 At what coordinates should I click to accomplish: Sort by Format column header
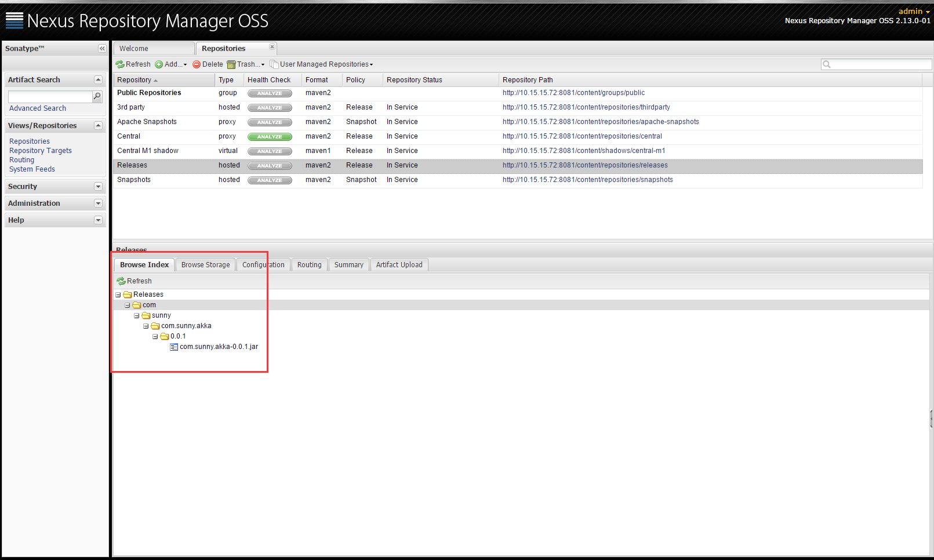pos(322,80)
